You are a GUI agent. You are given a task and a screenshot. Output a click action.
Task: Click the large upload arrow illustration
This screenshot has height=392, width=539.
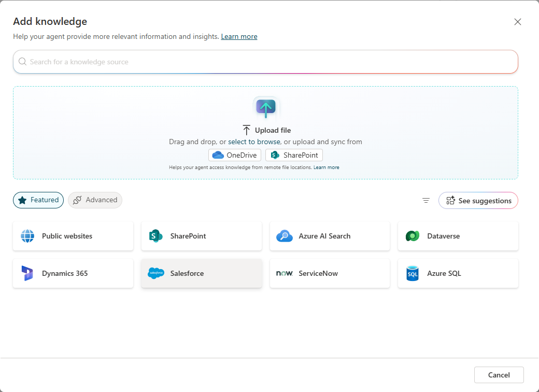click(266, 108)
